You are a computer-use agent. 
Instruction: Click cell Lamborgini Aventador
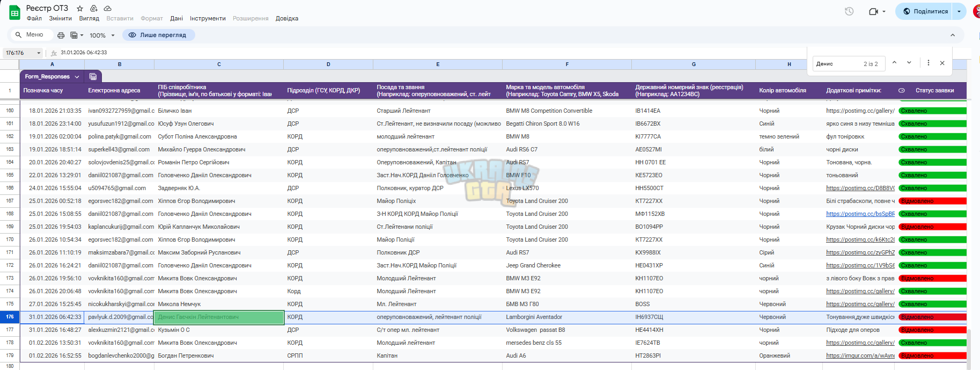pyautogui.click(x=567, y=317)
